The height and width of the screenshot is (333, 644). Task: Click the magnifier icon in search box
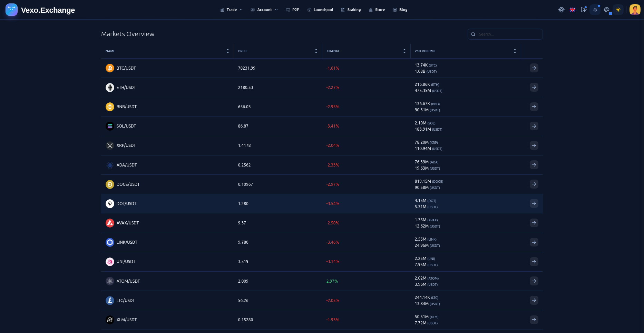pyautogui.click(x=473, y=34)
